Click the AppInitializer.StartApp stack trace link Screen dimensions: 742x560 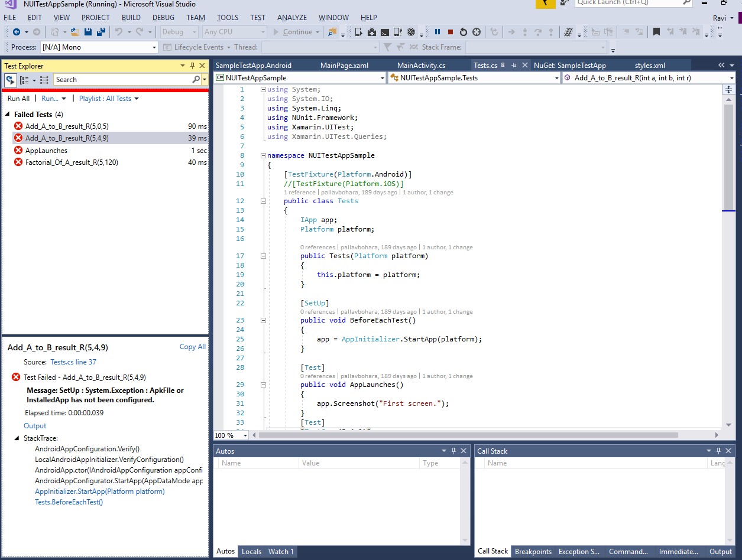coord(100,491)
